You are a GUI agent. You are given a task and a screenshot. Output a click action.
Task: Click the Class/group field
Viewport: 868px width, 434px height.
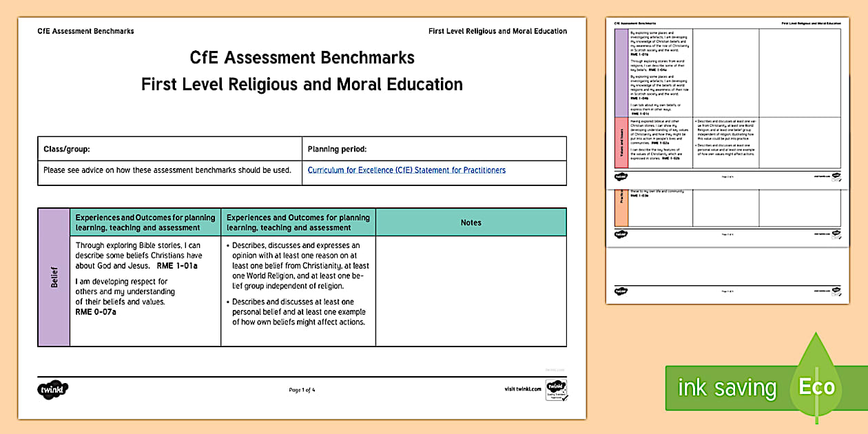click(169, 149)
